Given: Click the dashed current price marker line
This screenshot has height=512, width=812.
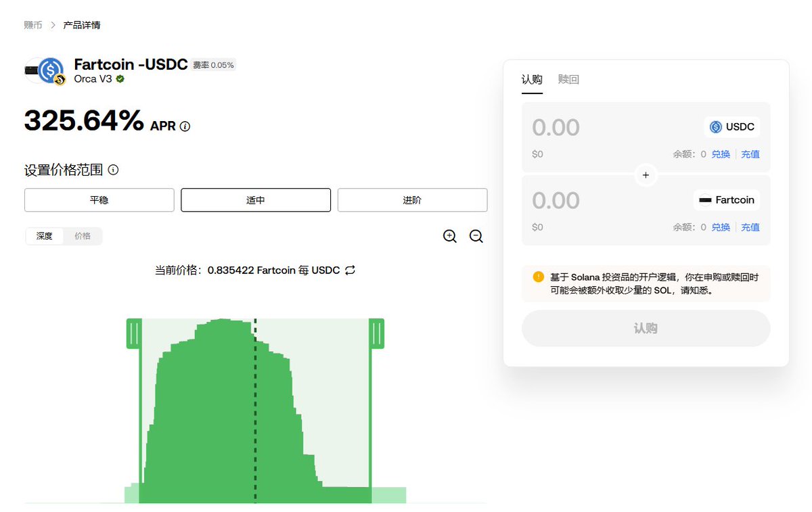Looking at the screenshot, I should [x=255, y=411].
